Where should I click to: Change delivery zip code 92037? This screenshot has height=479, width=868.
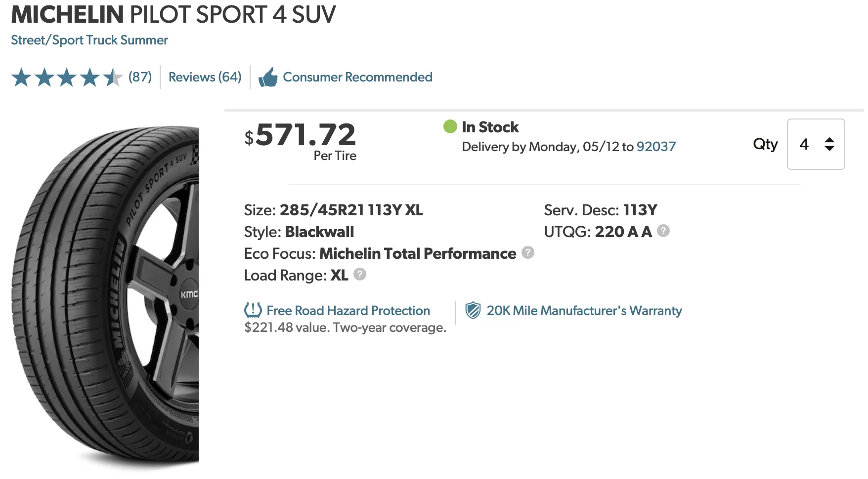coord(656,147)
